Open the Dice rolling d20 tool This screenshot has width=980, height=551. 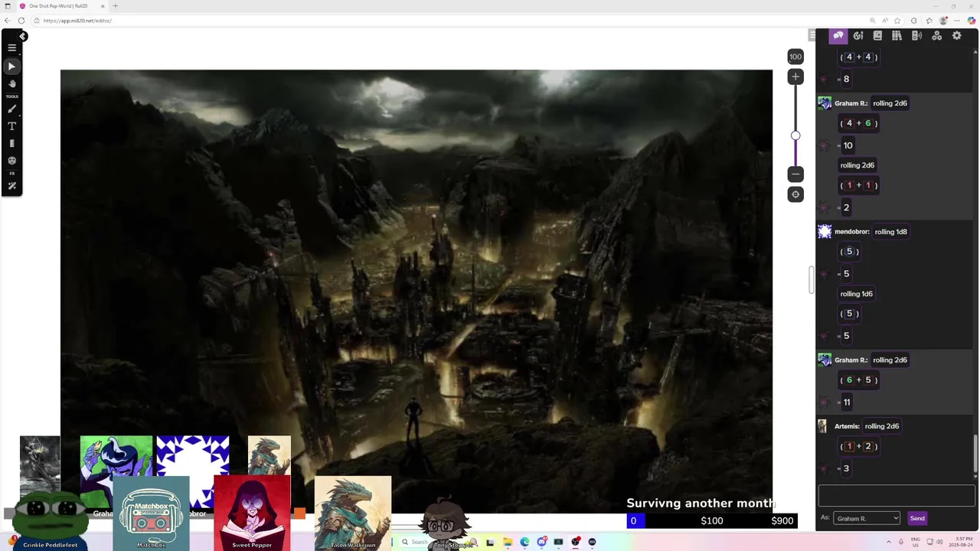coord(11,161)
